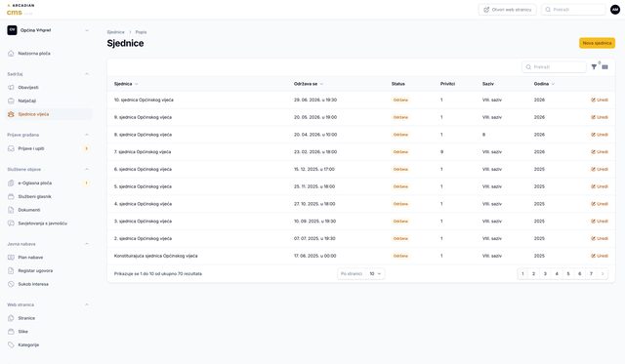The height and width of the screenshot is (364, 625).
Task: Click Održana status of 8. sjednica
Action: tap(400, 135)
